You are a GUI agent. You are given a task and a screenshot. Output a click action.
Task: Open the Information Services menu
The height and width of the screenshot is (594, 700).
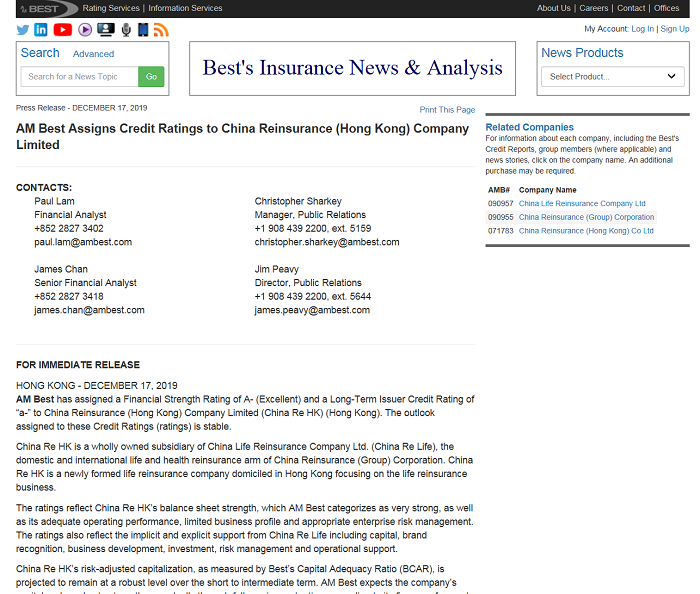click(185, 9)
